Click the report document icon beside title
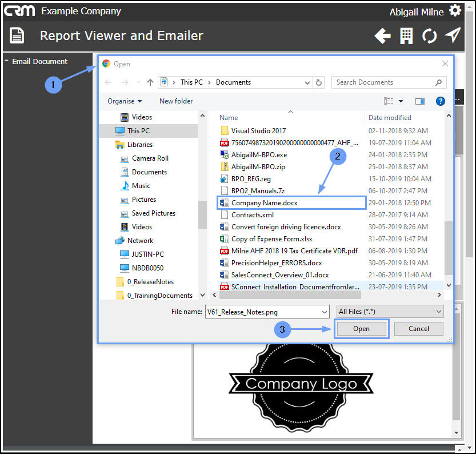 (x=17, y=35)
